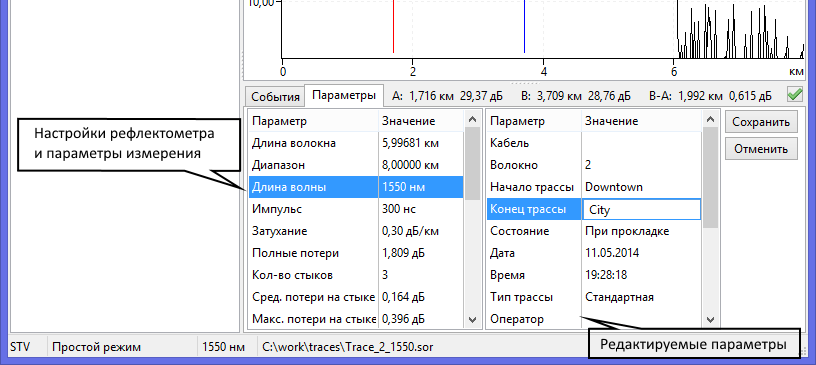The height and width of the screenshot is (365, 816).
Task: Click the time 19:28:18 value
Action: 606,275
